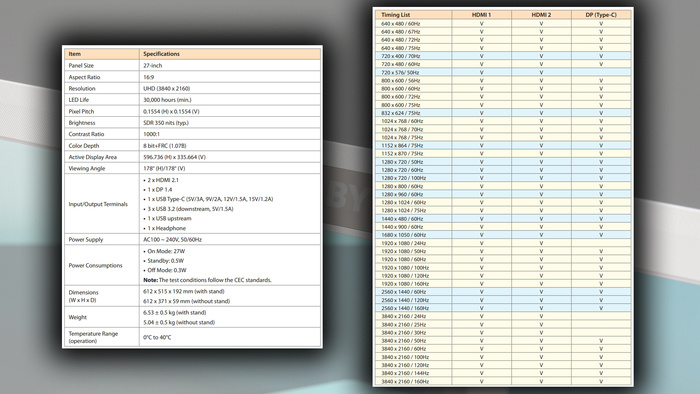Click the "1 x Headphone" bullet
The width and height of the screenshot is (700, 394).
click(164, 228)
